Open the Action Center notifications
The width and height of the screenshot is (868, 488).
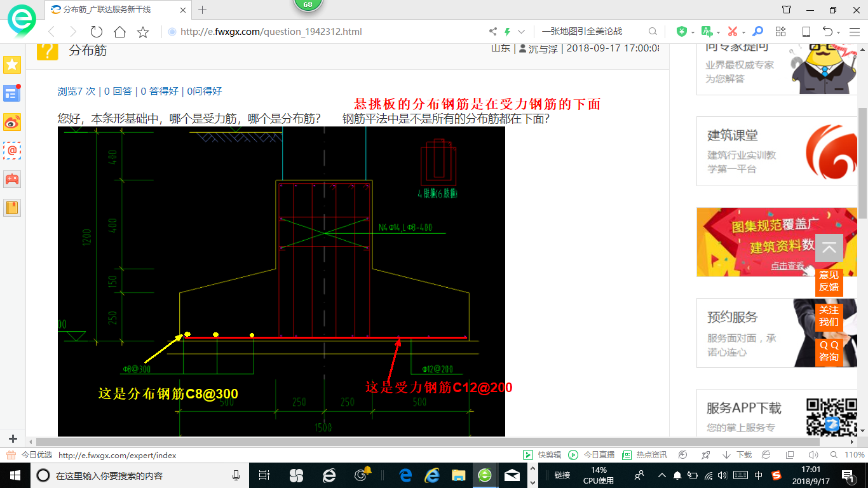pos(850,475)
